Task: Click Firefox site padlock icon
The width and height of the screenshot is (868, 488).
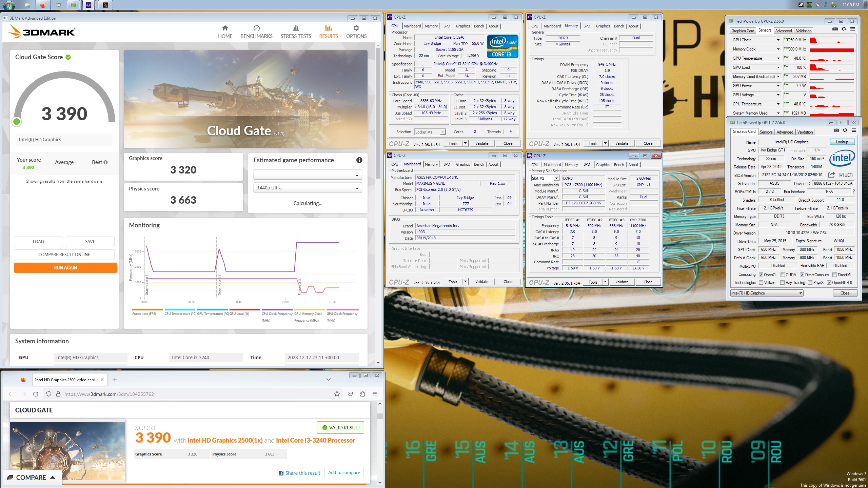Action: click(x=58, y=394)
